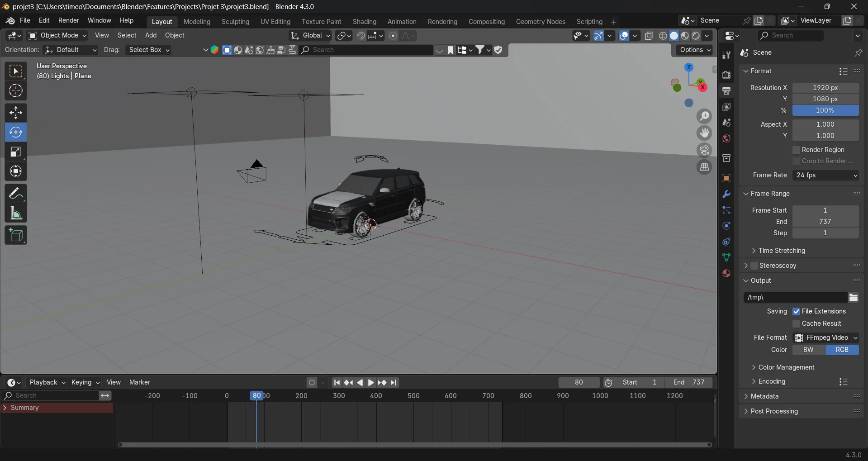
Task: Open the viewport Add menu
Action: pyautogui.click(x=151, y=35)
